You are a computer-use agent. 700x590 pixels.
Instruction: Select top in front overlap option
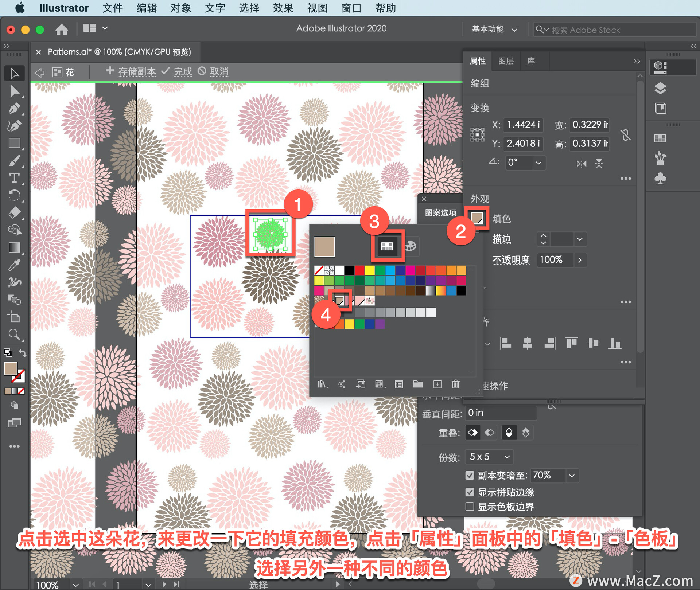coord(509,433)
